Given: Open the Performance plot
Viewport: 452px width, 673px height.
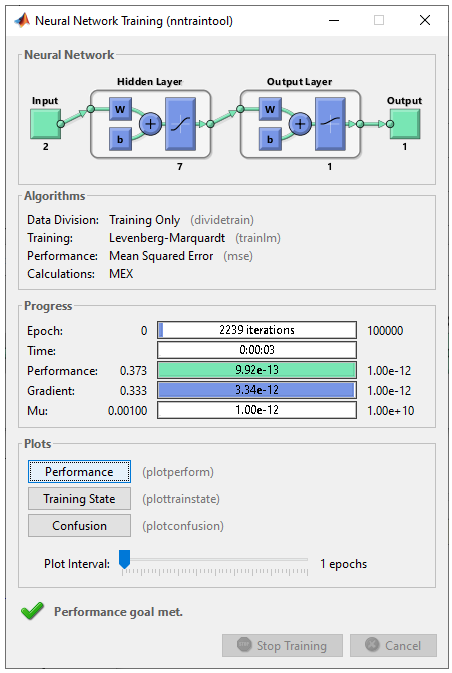Looking at the screenshot, I should pyautogui.click(x=79, y=472).
